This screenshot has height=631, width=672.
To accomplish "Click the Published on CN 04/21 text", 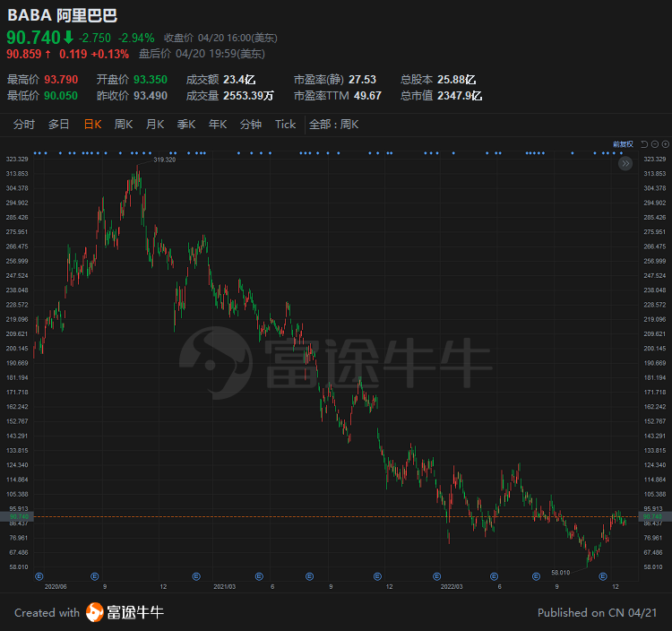I will (x=597, y=612).
